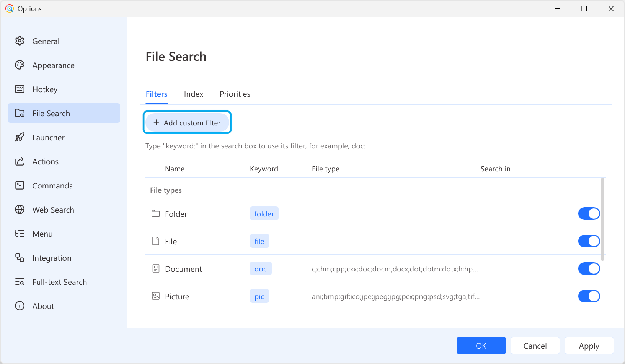The height and width of the screenshot is (364, 625).
Task: Click the Document file type extensions list
Action: [395, 269]
